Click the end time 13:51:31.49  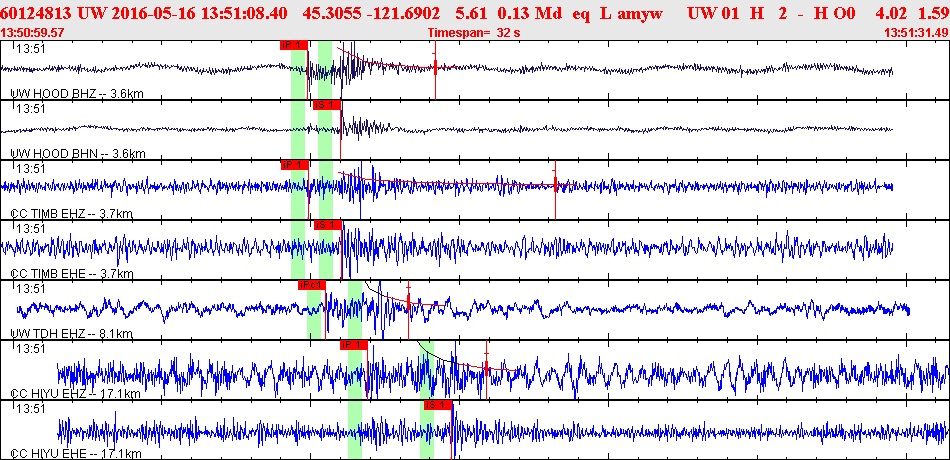[915, 33]
